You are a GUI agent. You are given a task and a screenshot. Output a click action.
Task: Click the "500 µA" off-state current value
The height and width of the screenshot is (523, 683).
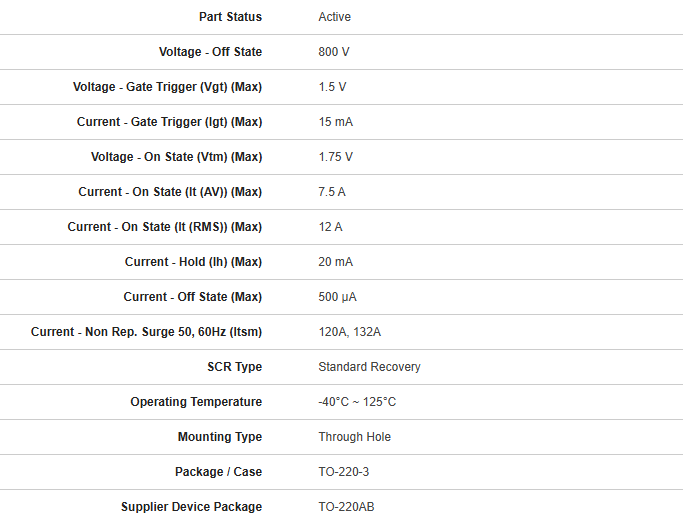pos(338,297)
